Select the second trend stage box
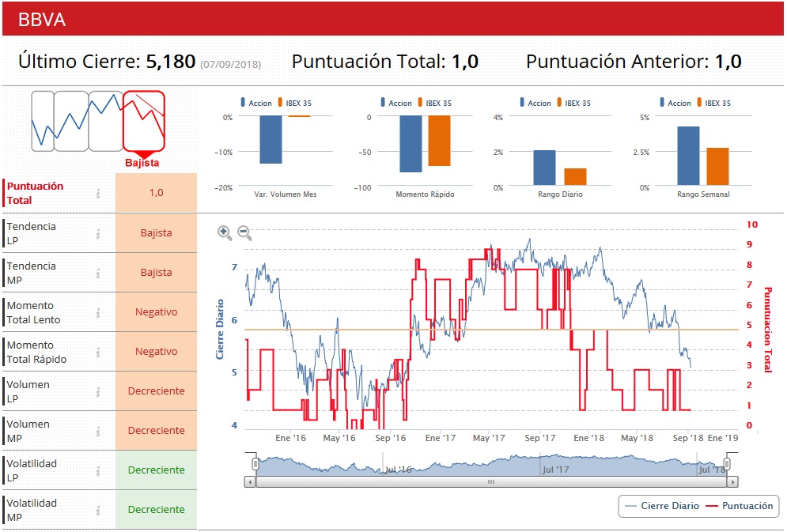 [71, 121]
